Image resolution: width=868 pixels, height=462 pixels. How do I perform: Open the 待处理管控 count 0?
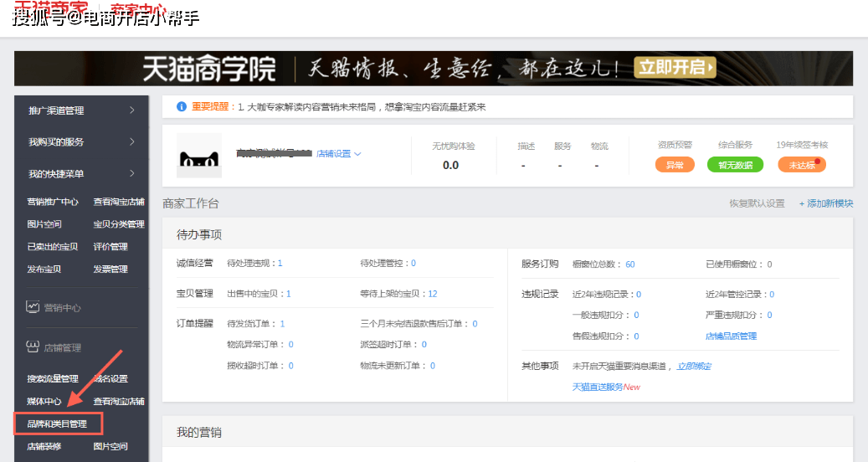[413, 264]
